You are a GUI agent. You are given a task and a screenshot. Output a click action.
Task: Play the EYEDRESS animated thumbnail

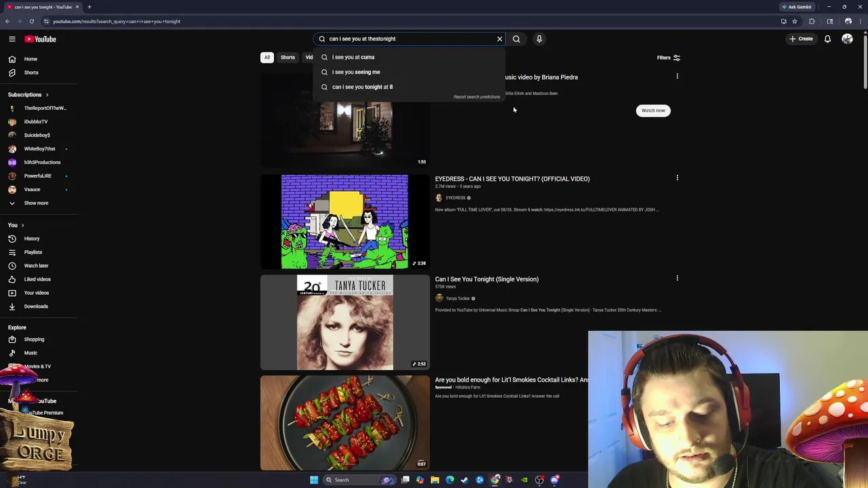click(x=344, y=222)
